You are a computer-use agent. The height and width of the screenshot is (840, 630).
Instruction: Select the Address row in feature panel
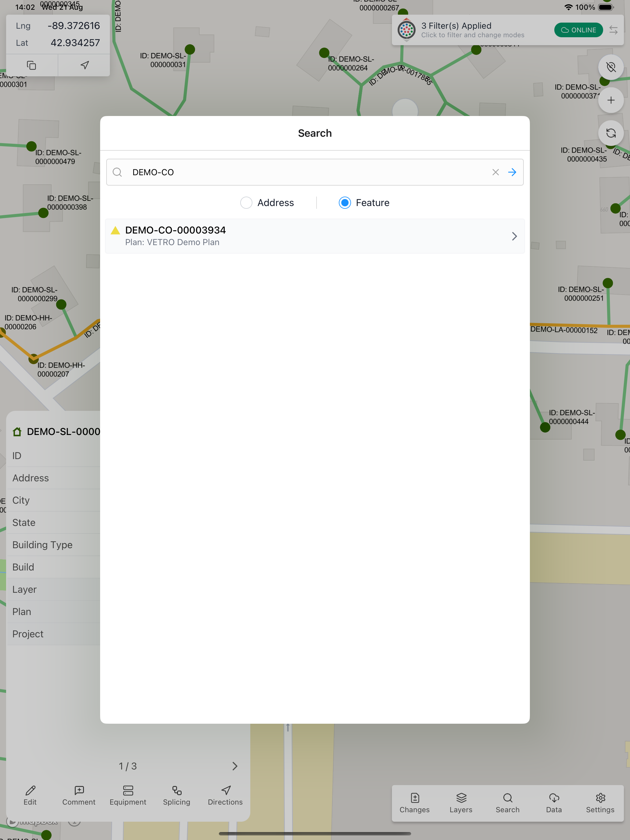(53, 478)
